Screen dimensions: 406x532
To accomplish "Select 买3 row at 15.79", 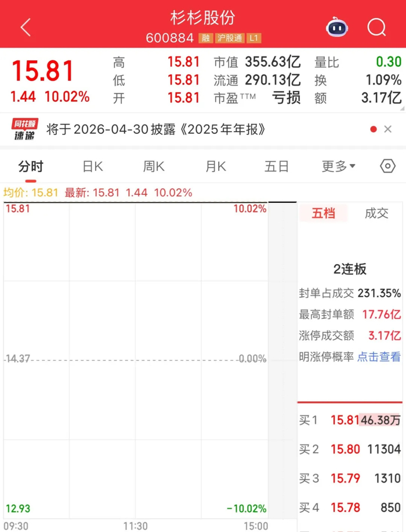I will [350, 478].
